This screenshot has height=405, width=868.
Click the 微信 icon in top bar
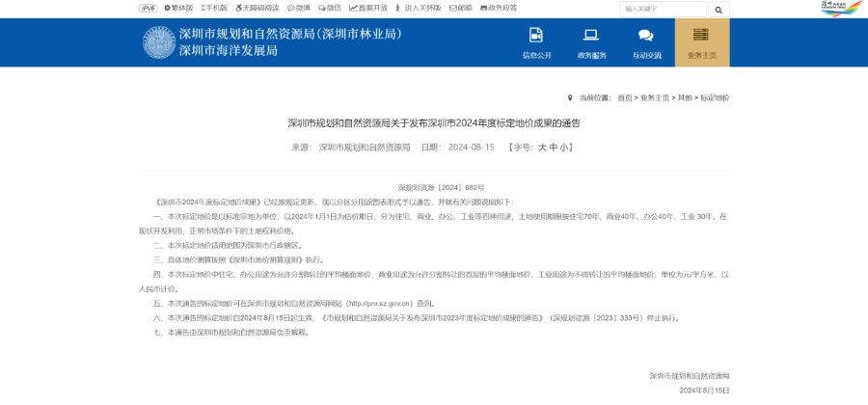(x=332, y=8)
